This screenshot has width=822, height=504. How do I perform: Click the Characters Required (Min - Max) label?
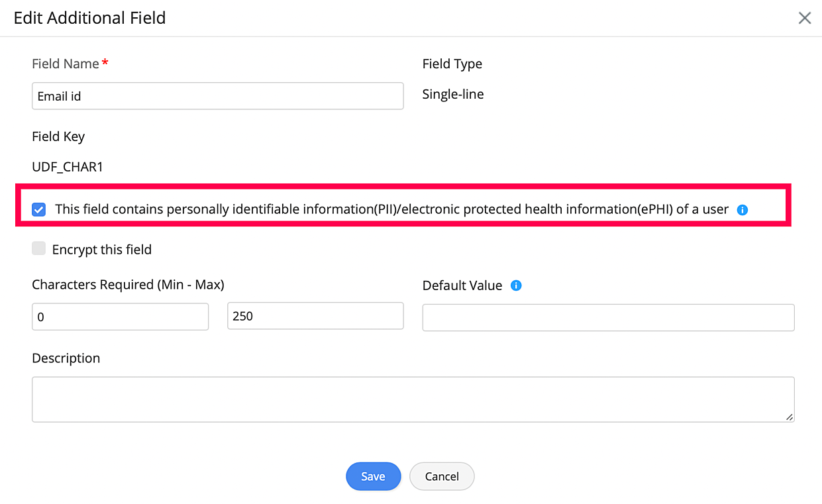(x=128, y=285)
